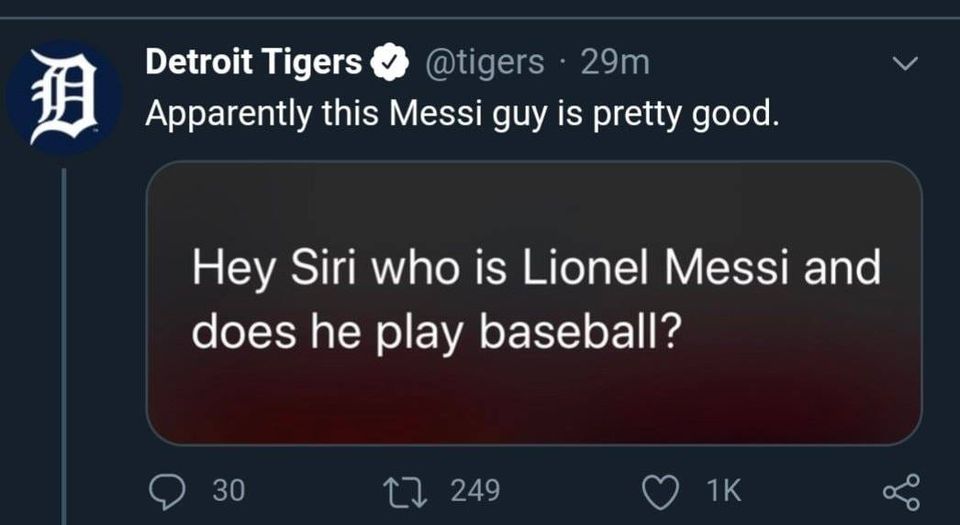The image size is (960, 525).
Task: Click the reply count 30
Action: (x=229, y=490)
